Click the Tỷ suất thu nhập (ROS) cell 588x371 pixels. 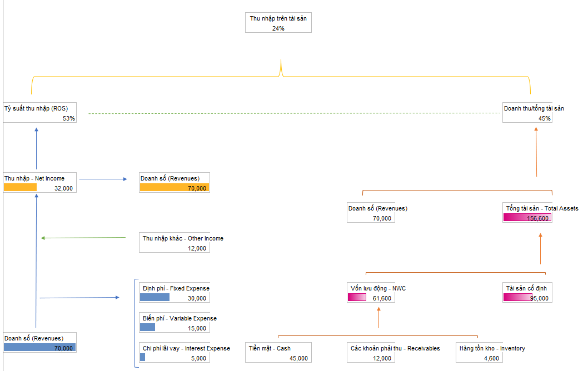coord(39,112)
